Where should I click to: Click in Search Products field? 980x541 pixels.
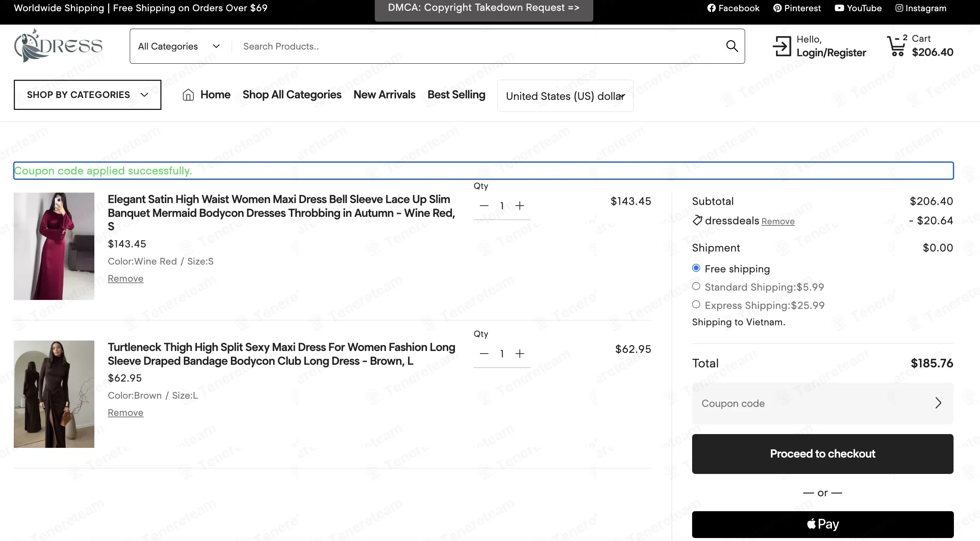coord(479,46)
